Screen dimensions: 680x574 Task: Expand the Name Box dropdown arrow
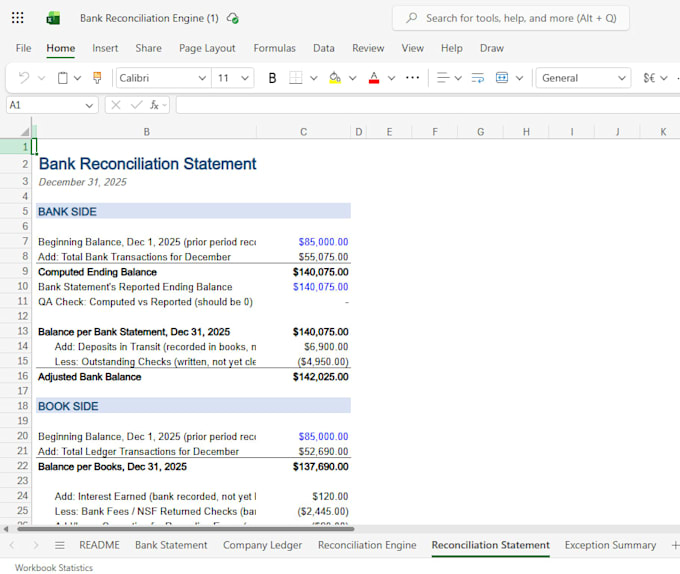point(89,105)
